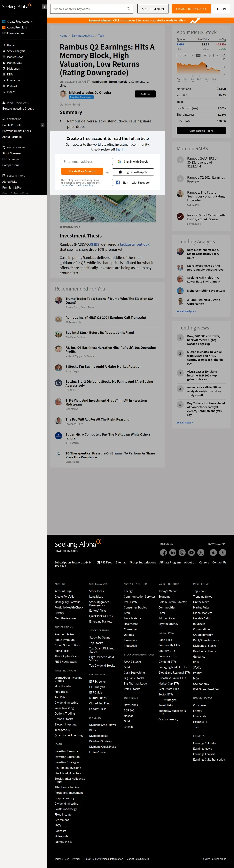This screenshot has height=868, width=234.
Task: Download the app via Apple icon
Action: (x=213, y=552)
